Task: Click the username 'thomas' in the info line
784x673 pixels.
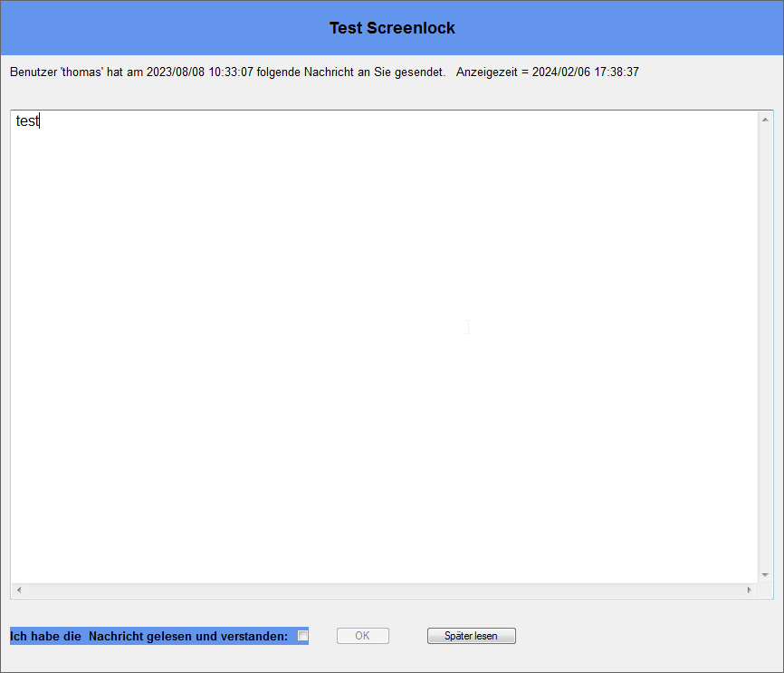Action: click(82, 72)
